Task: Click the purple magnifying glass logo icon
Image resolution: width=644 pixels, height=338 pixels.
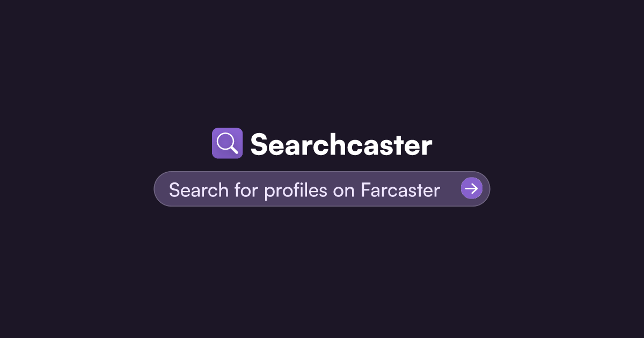Action: pyautogui.click(x=227, y=143)
